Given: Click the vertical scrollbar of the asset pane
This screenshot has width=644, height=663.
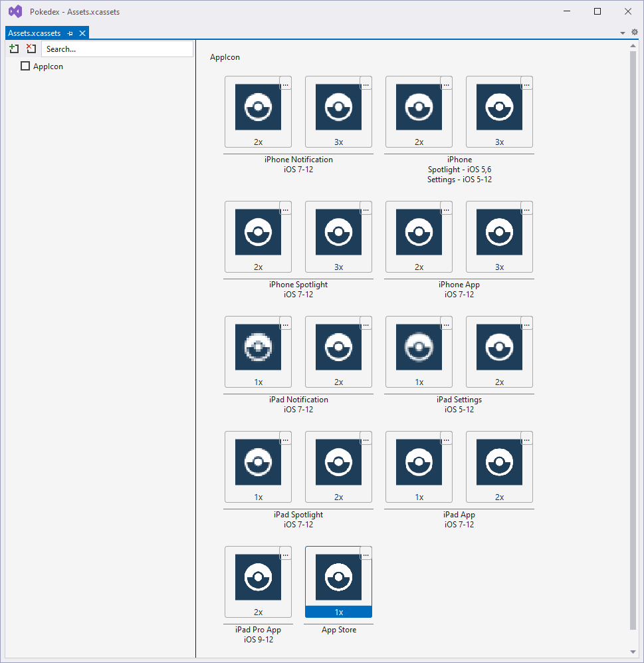Looking at the screenshot, I should [x=633, y=332].
